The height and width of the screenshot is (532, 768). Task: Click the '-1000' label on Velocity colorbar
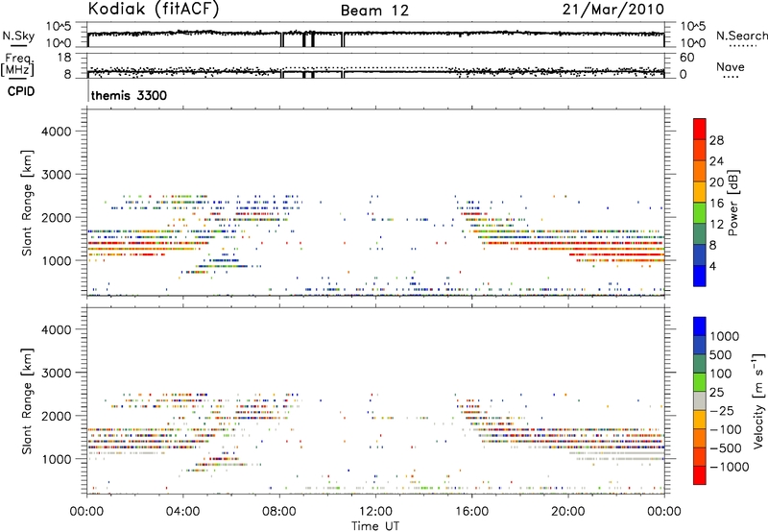(729, 467)
